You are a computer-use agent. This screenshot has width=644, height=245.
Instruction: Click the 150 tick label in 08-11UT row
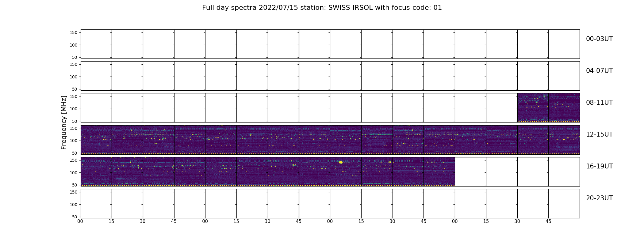(x=73, y=96)
